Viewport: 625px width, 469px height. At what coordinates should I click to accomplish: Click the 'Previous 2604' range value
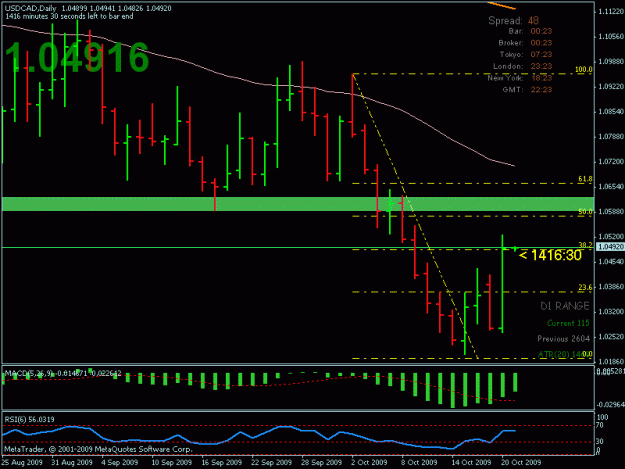click(x=563, y=339)
